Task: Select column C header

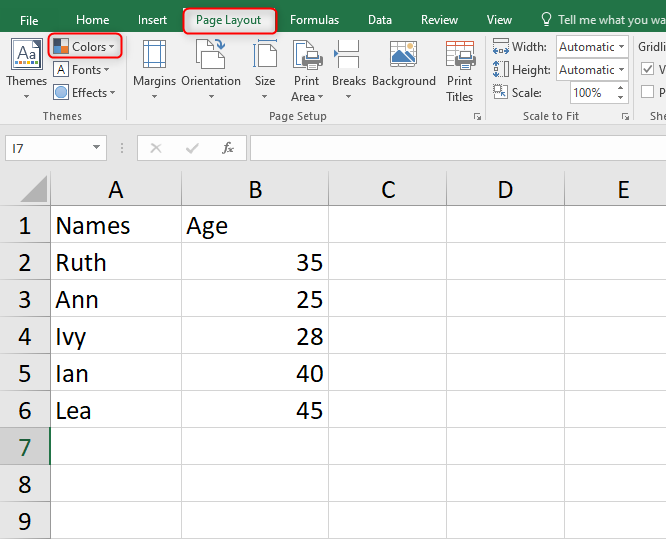Action: (388, 189)
